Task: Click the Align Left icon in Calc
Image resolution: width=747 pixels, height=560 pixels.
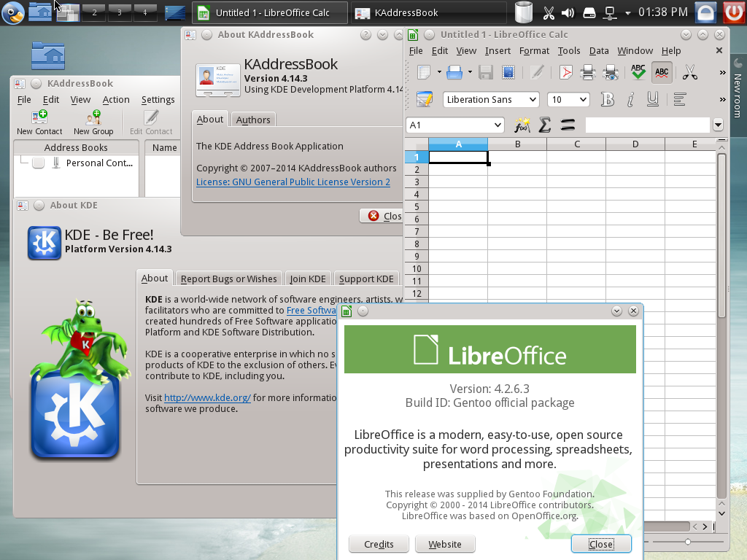Action: click(x=680, y=99)
